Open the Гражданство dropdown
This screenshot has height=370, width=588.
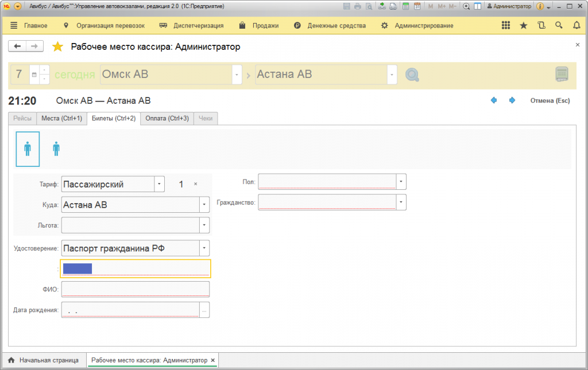pyautogui.click(x=401, y=202)
